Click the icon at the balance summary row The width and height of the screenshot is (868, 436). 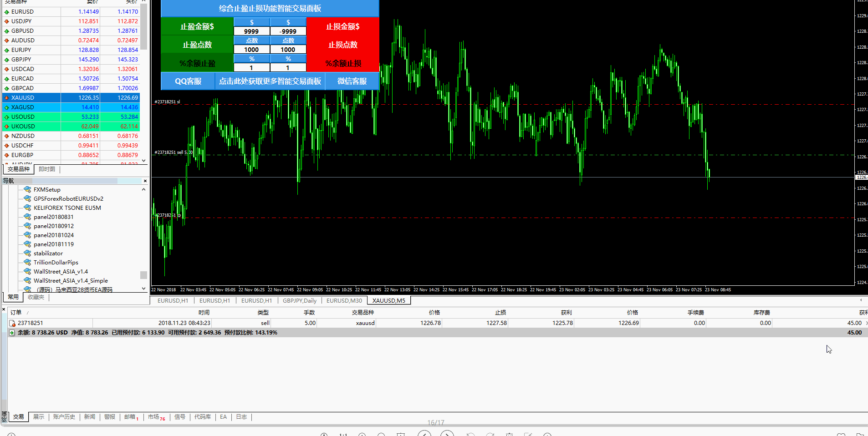pos(12,333)
